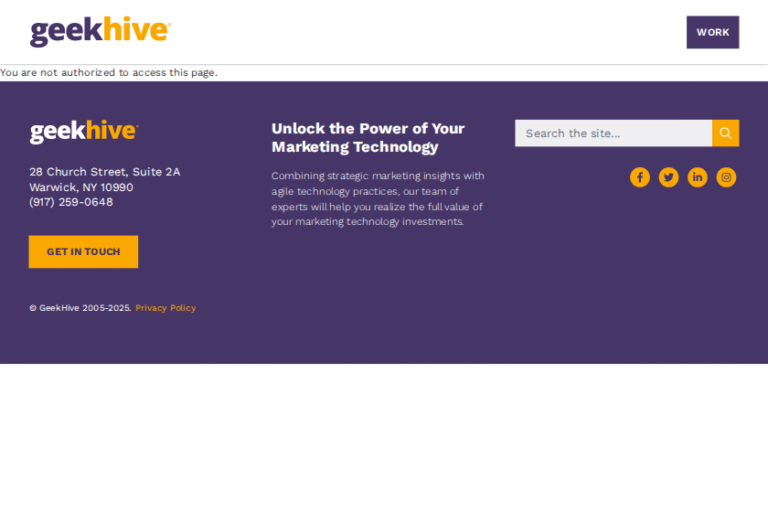Open the Privacy Policy link
Viewport: 768px width, 512px height.
pos(166,308)
